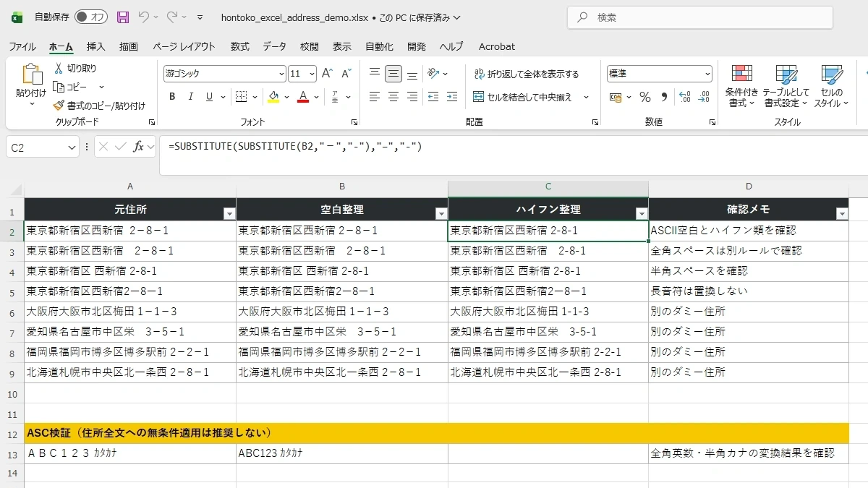The width and height of the screenshot is (868, 488).
Task: Open the ファイル menu tab
Action: (22, 46)
